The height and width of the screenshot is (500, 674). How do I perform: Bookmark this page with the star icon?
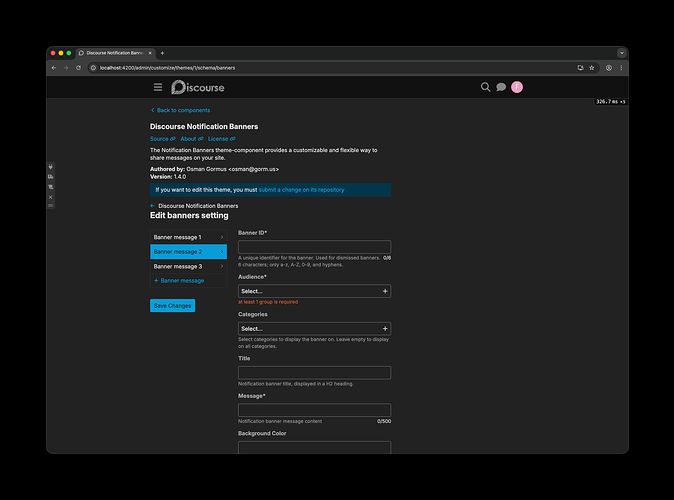[x=591, y=68]
